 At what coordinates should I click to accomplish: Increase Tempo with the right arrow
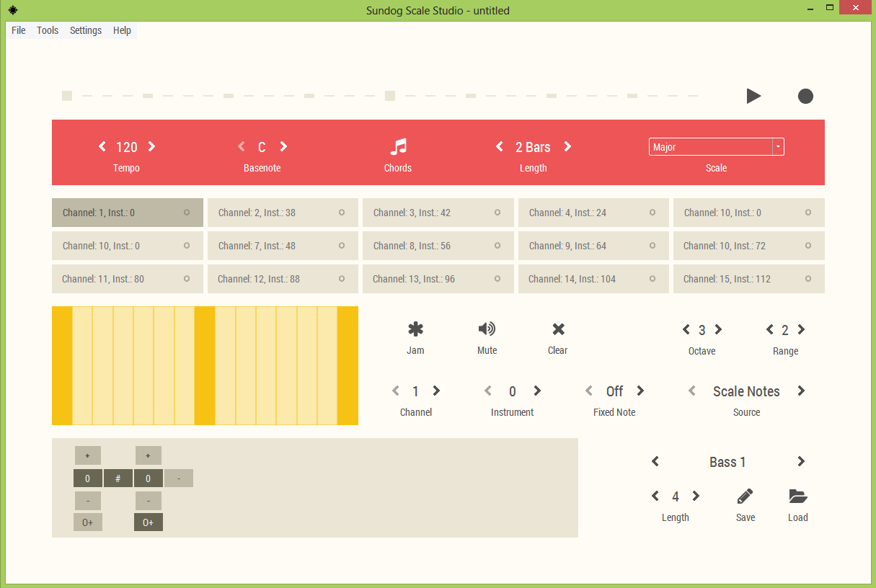pos(152,146)
